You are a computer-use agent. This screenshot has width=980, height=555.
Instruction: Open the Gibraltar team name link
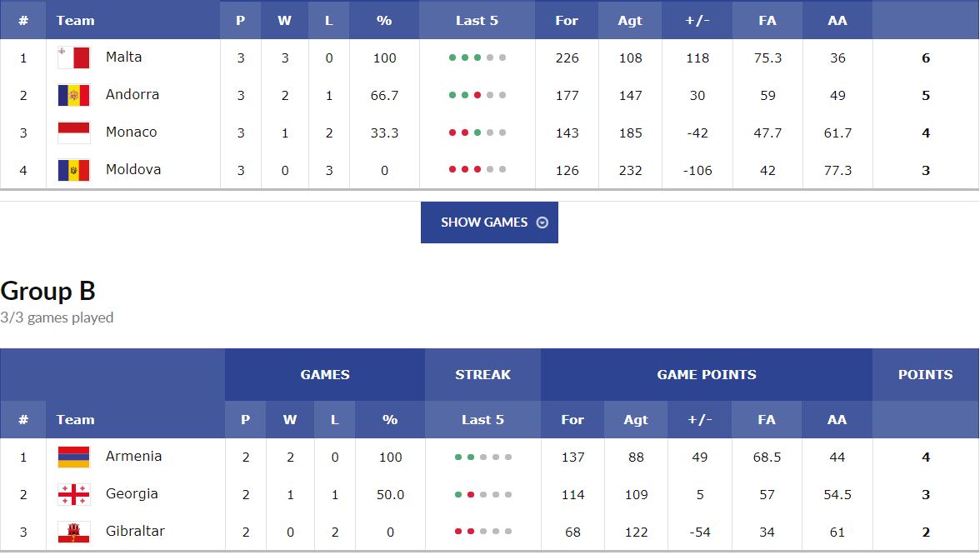(x=135, y=532)
